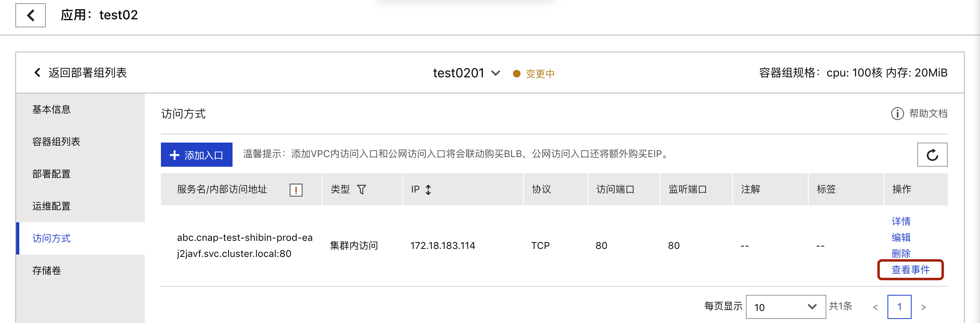Click the back arrow beside 应用 test02
The image size is (980, 323).
(31, 15)
